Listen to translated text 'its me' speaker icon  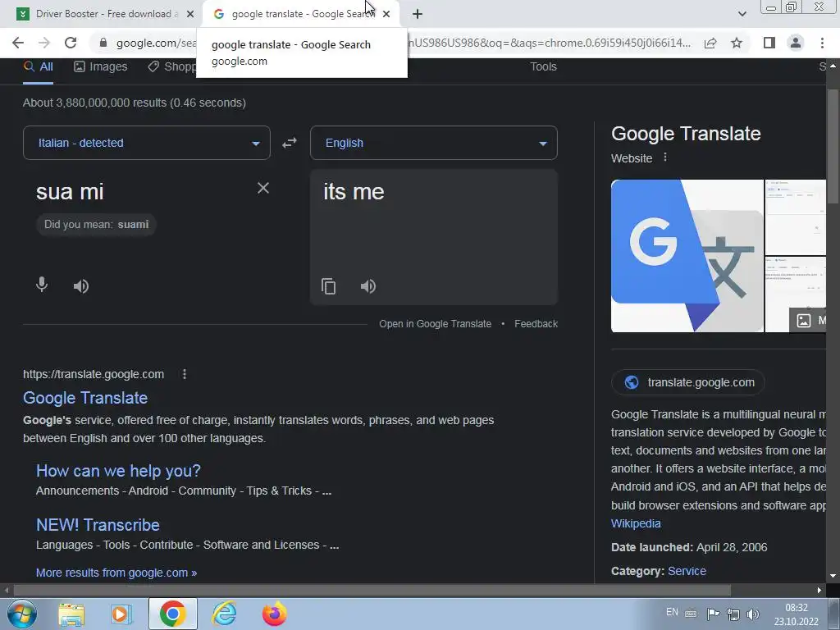(x=368, y=286)
